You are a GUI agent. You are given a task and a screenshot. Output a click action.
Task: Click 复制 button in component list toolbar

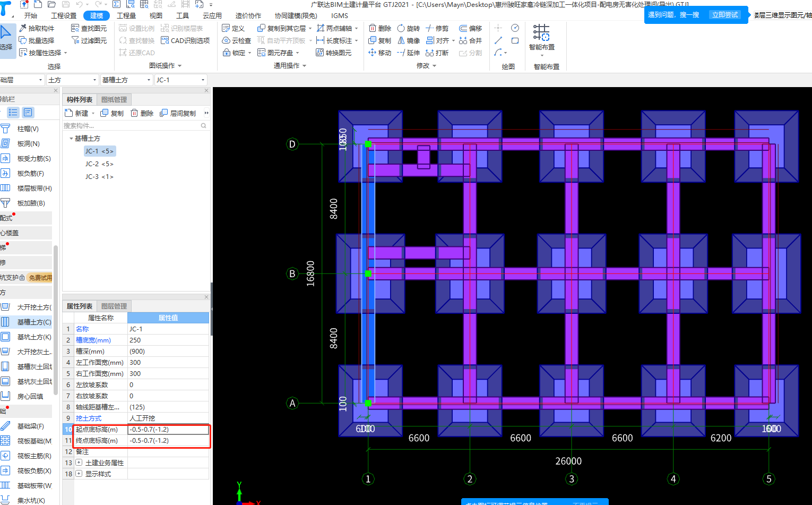pyautogui.click(x=112, y=113)
